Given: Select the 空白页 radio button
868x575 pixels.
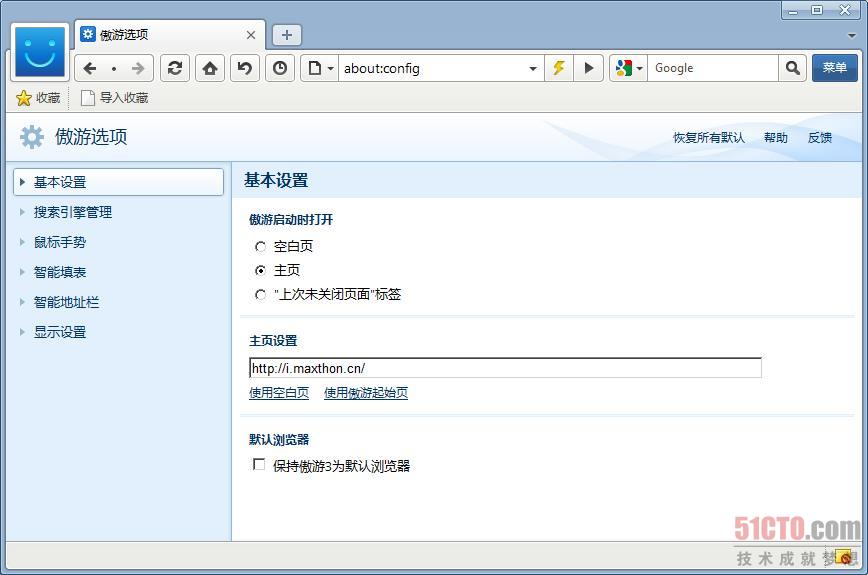Looking at the screenshot, I should pyautogui.click(x=260, y=246).
